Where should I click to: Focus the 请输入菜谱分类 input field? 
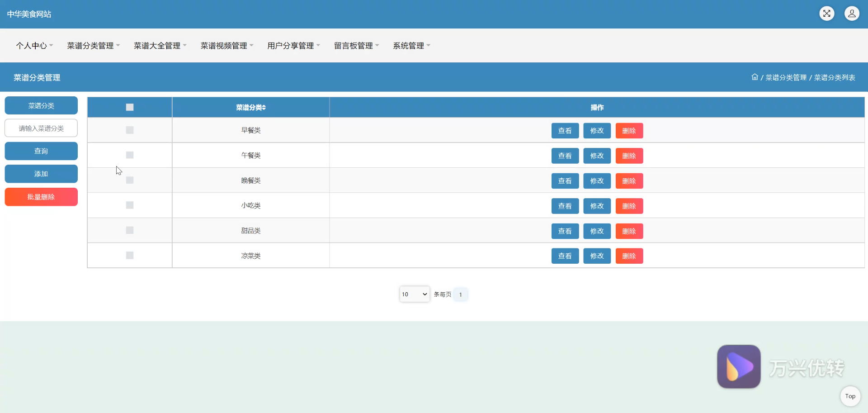point(41,128)
